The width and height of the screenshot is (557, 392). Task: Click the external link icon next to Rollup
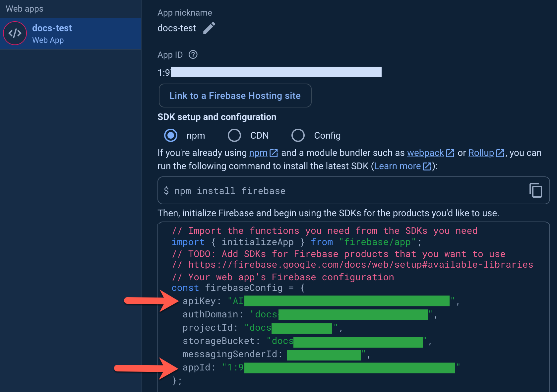click(x=500, y=153)
